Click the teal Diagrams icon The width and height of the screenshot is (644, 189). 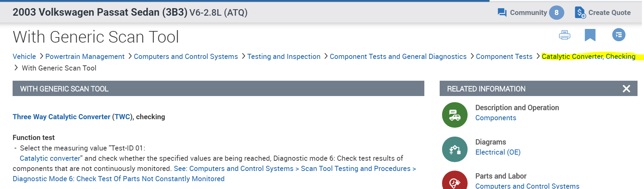pyautogui.click(x=455, y=149)
